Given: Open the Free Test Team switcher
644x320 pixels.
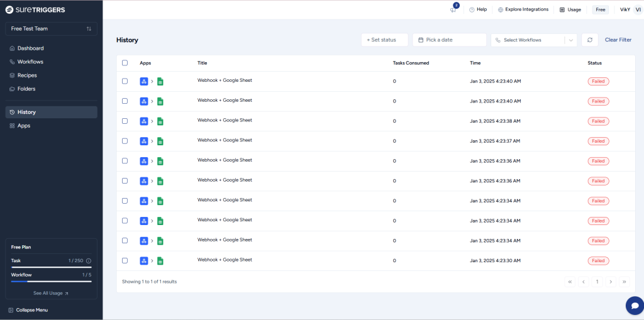Looking at the screenshot, I should (x=51, y=29).
